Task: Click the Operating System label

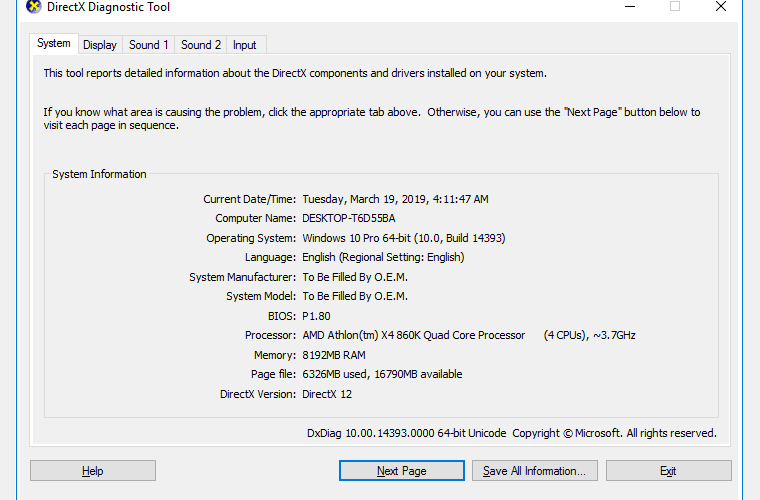Action: (251, 238)
